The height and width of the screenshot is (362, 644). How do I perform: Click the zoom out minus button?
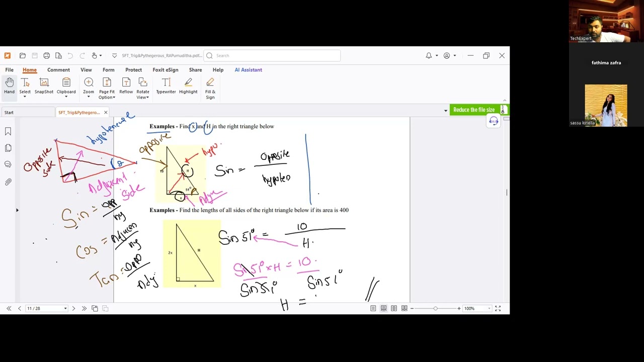pos(412,308)
